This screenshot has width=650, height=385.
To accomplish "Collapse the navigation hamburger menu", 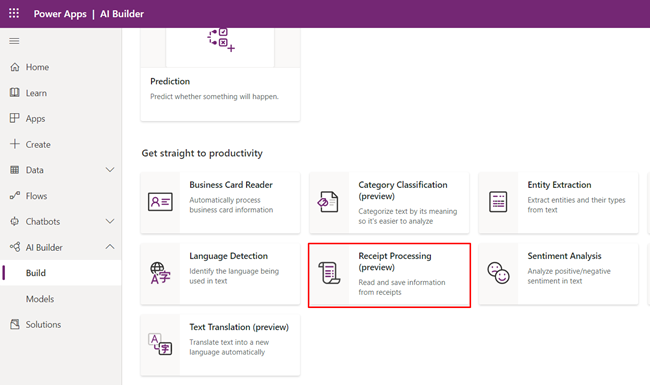I will pos(14,41).
